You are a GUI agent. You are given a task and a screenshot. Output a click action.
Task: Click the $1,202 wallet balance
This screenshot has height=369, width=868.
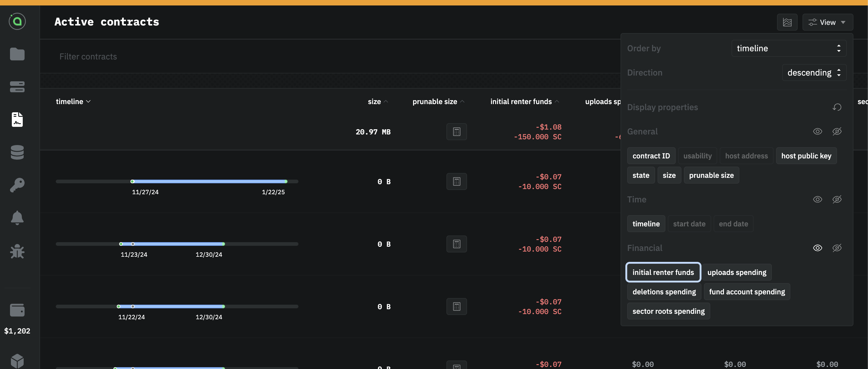pyautogui.click(x=17, y=331)
